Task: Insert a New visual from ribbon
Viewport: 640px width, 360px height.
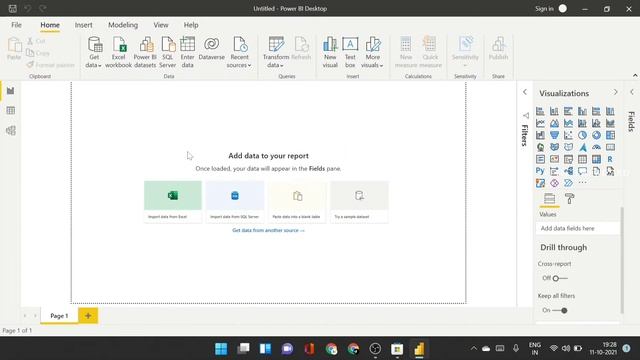Action: 330,52
